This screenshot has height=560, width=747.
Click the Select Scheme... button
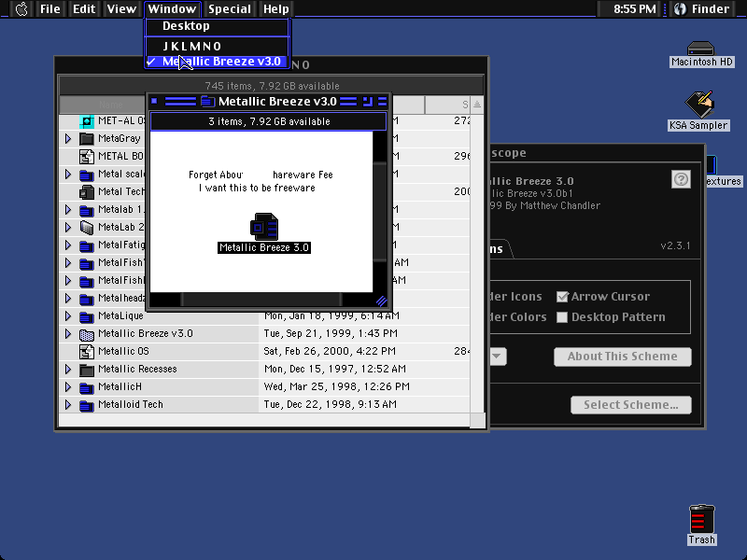[x=631, y=405]
